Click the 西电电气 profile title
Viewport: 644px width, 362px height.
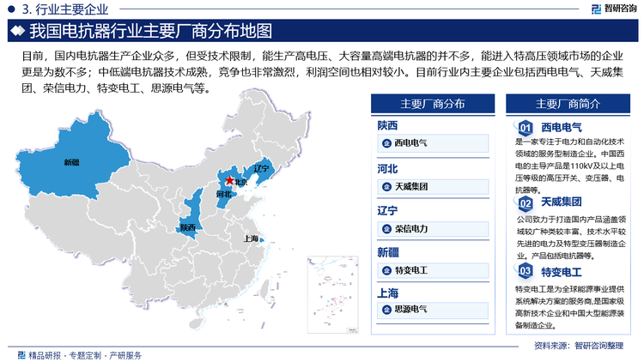pos(561,128)
